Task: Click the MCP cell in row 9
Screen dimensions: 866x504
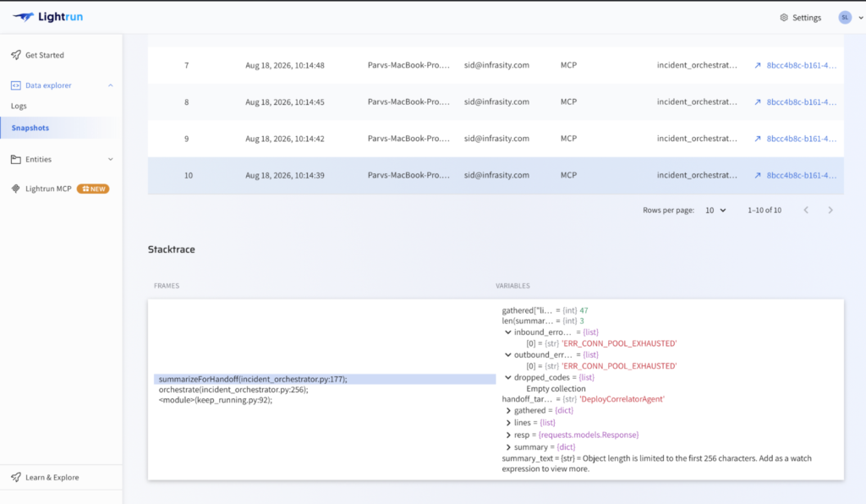Action: click(568, 139)
